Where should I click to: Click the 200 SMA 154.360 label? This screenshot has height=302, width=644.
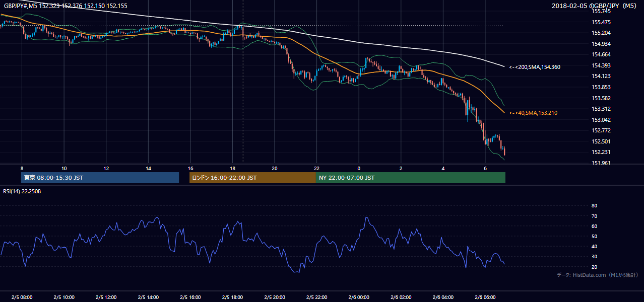[535, 67]
